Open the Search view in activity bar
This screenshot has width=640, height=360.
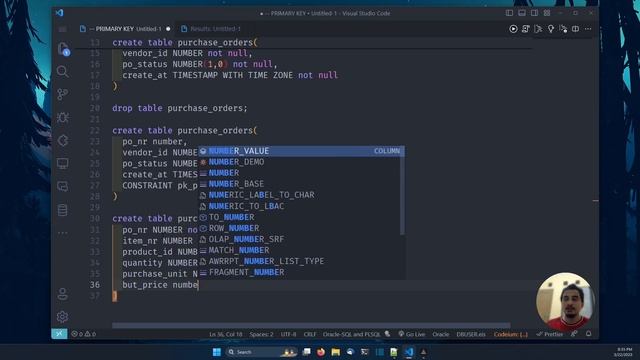click(62, 72)
